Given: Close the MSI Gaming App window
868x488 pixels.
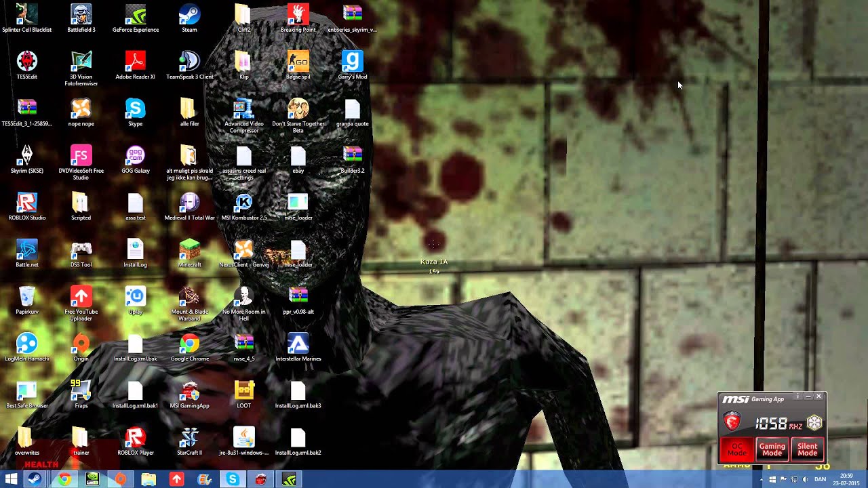Looking at the screenshot, I should click(818, 396).
